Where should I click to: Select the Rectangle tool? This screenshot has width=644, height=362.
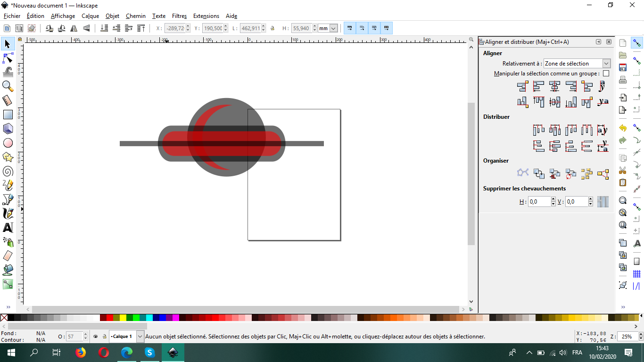pyautogui.click(x=8, y=115)
